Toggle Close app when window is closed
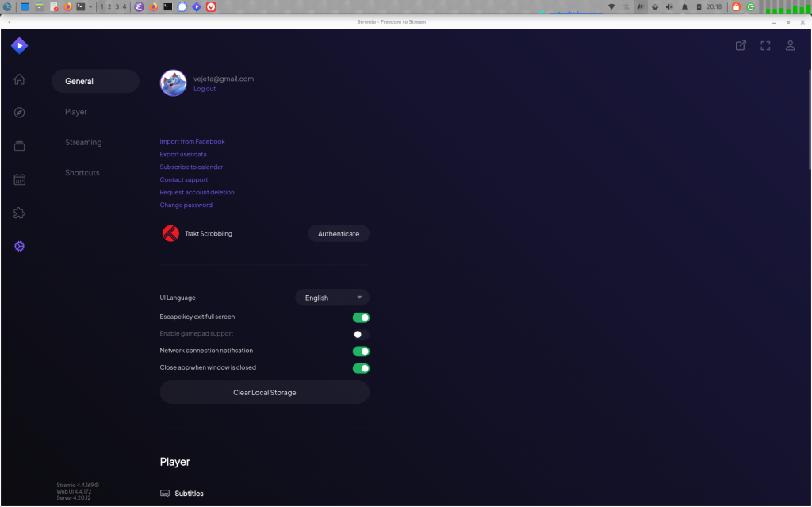 pyautogui.click(x=361, y=368)
